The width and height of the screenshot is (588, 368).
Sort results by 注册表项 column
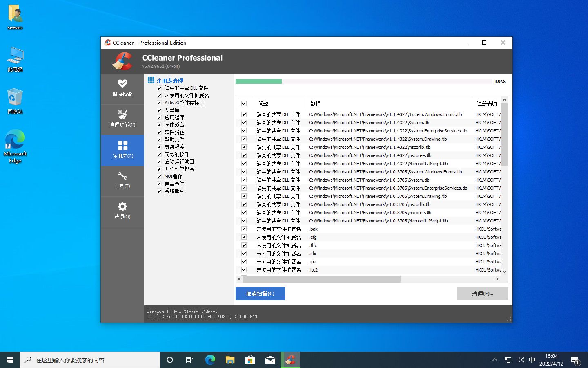click(x=486, y=103)
